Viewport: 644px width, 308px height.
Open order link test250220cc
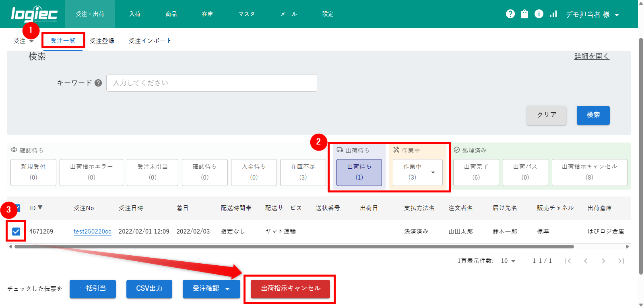[x=92, y=232]
